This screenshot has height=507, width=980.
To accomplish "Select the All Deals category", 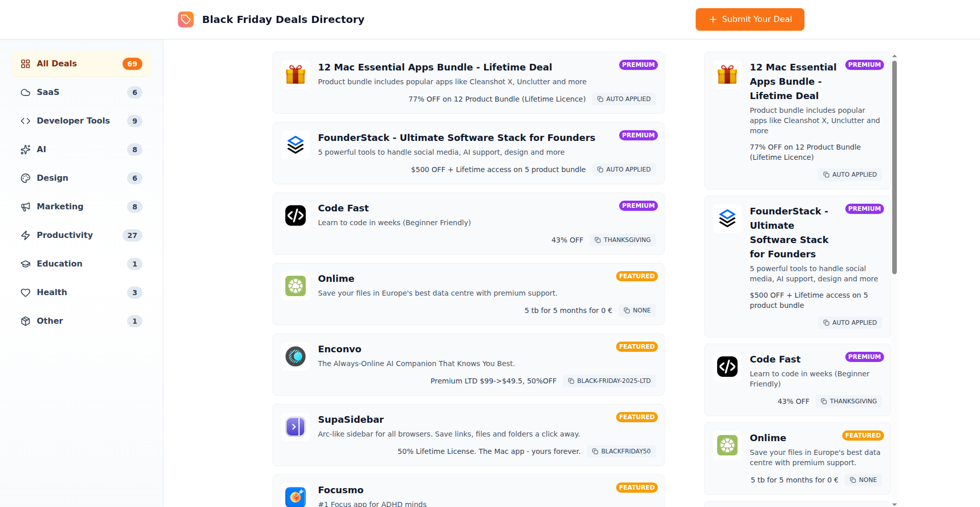I will 80,64.
